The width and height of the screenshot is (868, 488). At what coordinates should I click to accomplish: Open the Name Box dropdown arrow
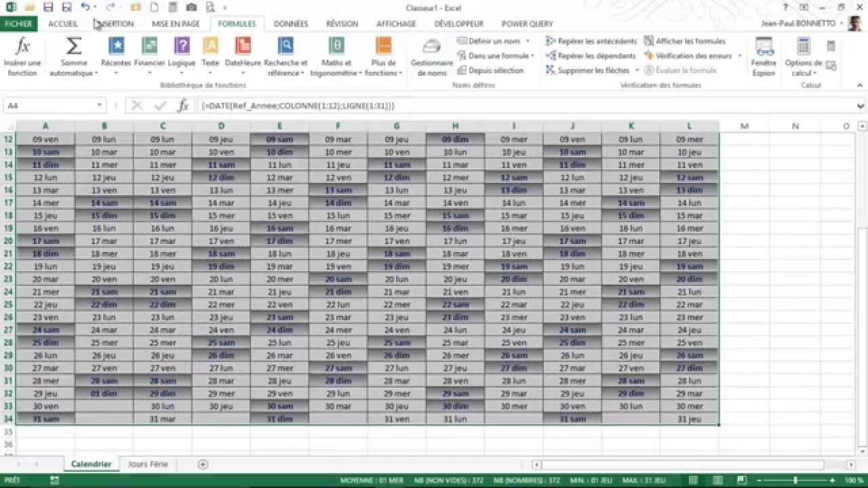coord(100,106)
